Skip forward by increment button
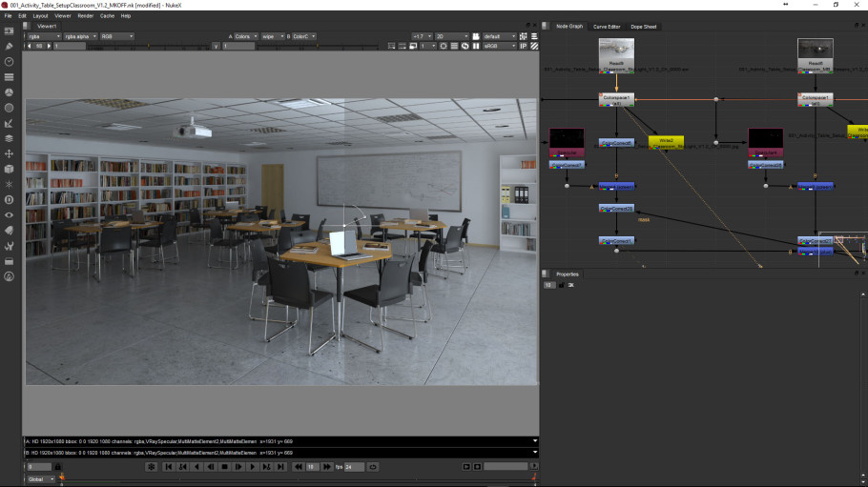This screenshot has height=487, width=868. tap(327, 467)
